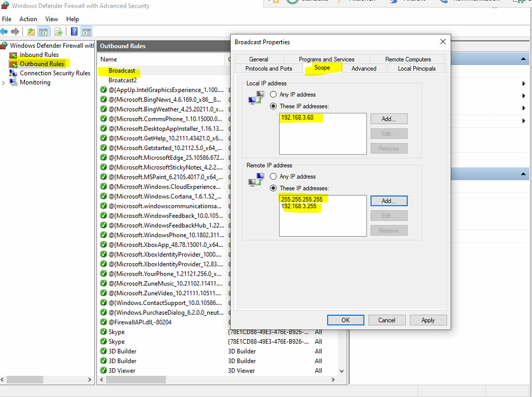Select local IP entry 192.168.3.60
Screen dimensions: 532x397
pos(297,118)
